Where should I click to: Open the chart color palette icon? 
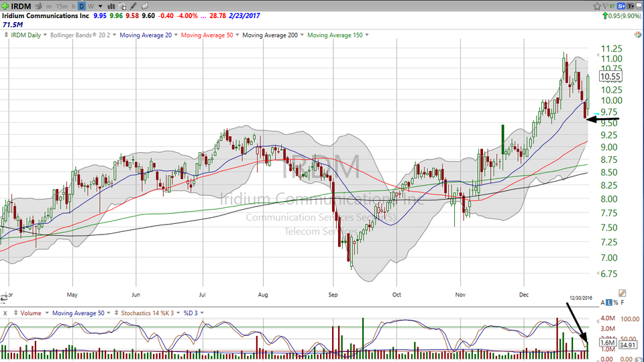click(x=638, y=35)
